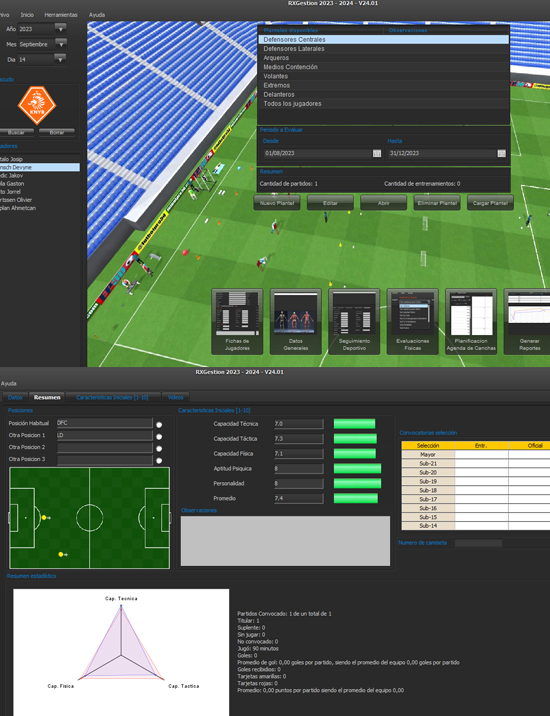This screenshot has height=716, width=550.
Task: Click the Nuevo Plantel button
Action: coord(277,203)
